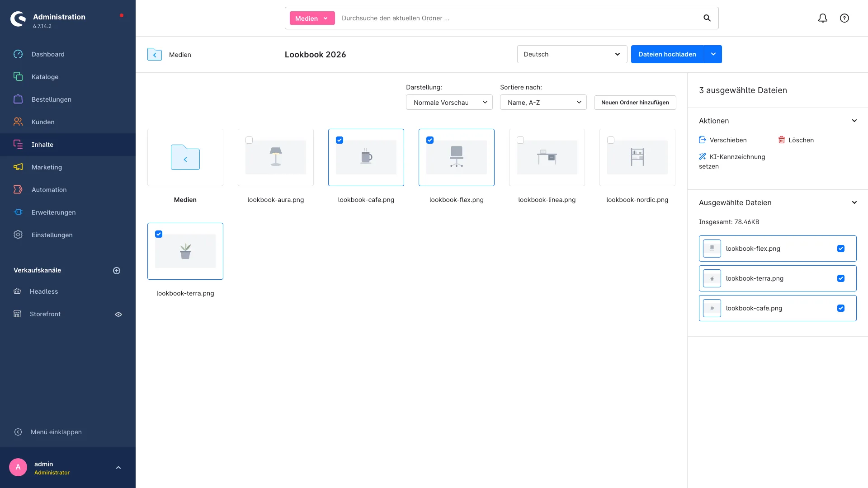The width and height of the screenshot is (868, 488).
Task: Click Dateien hochladen button
Action: pyautogui.click(x=667, y=54)
